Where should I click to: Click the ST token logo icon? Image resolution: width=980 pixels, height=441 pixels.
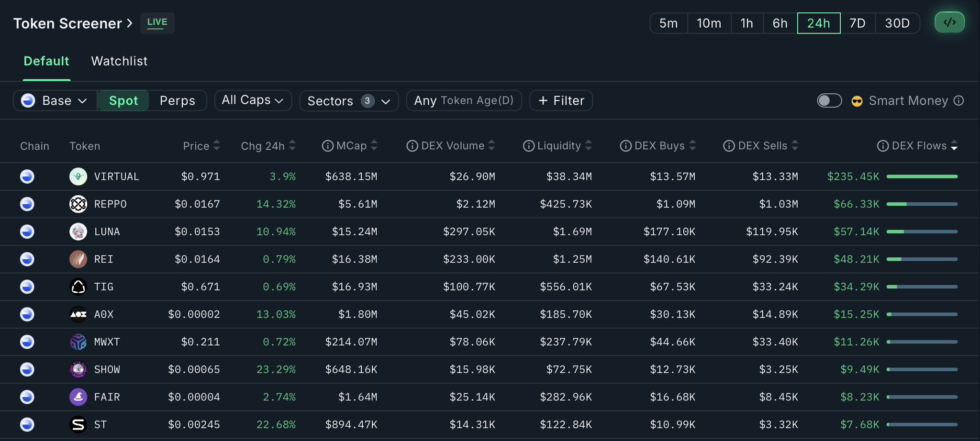pos(78,425)
